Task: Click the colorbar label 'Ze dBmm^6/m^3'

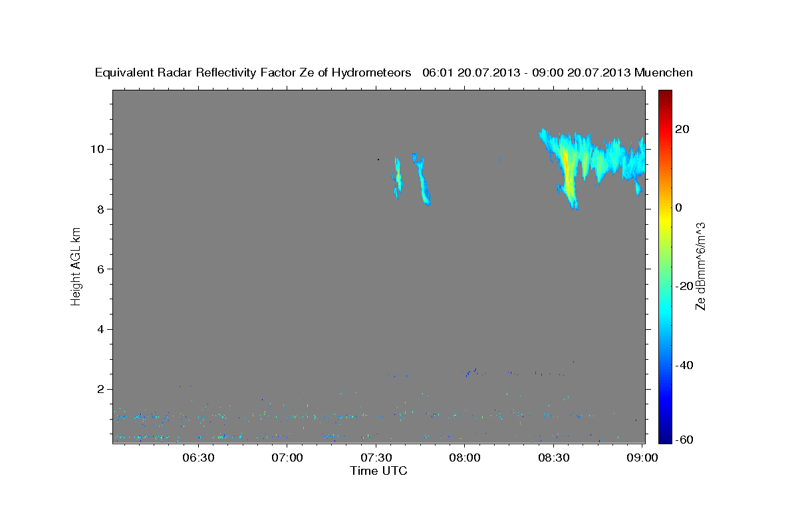Action: (x=700, y=267)
